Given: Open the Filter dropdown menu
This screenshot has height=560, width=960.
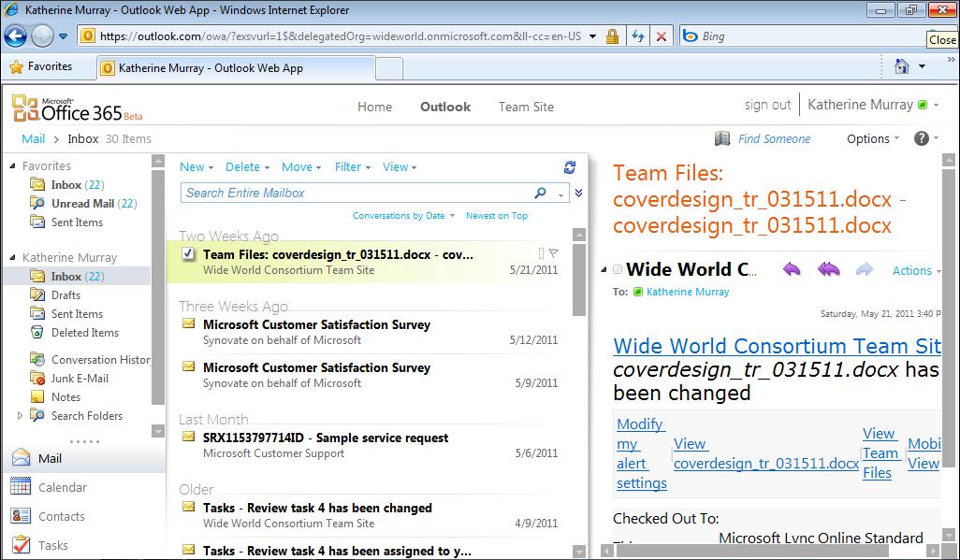Looking at the screenshot, I should [353, 167].
